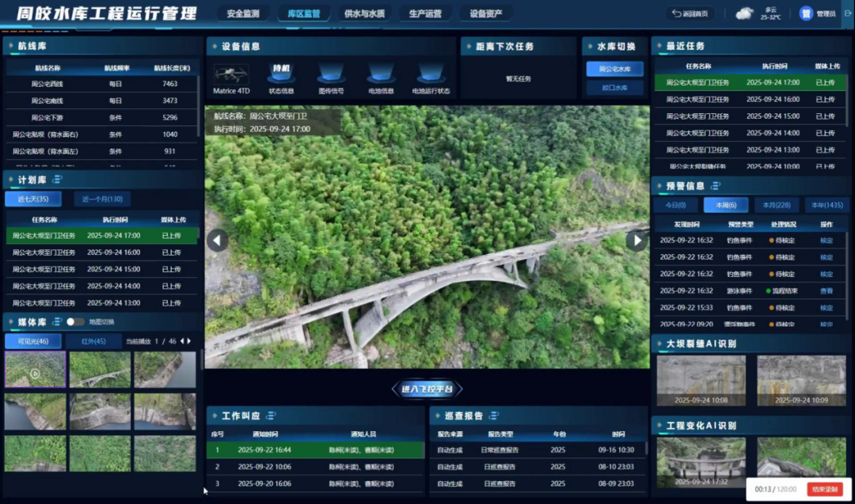This screenshot has height=504, width=855.
Task: Expand the 工作叫应 panel list icon
Action: click(272, 415)
